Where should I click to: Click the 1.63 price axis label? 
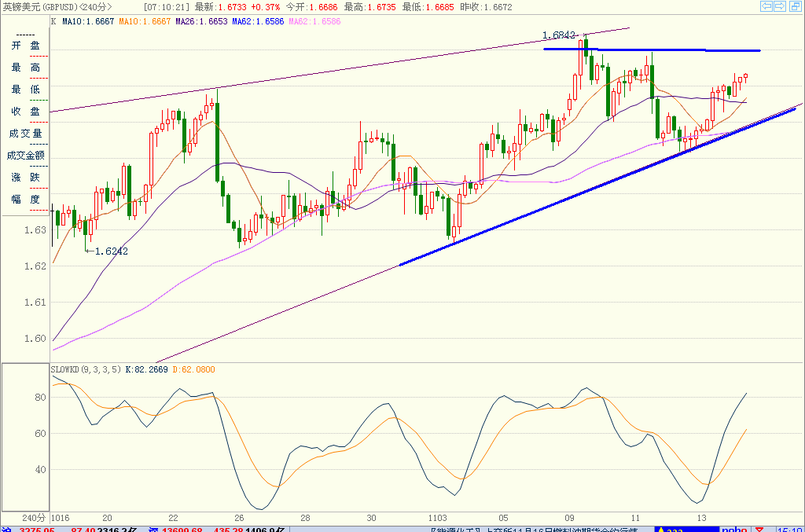click(35, 229)
